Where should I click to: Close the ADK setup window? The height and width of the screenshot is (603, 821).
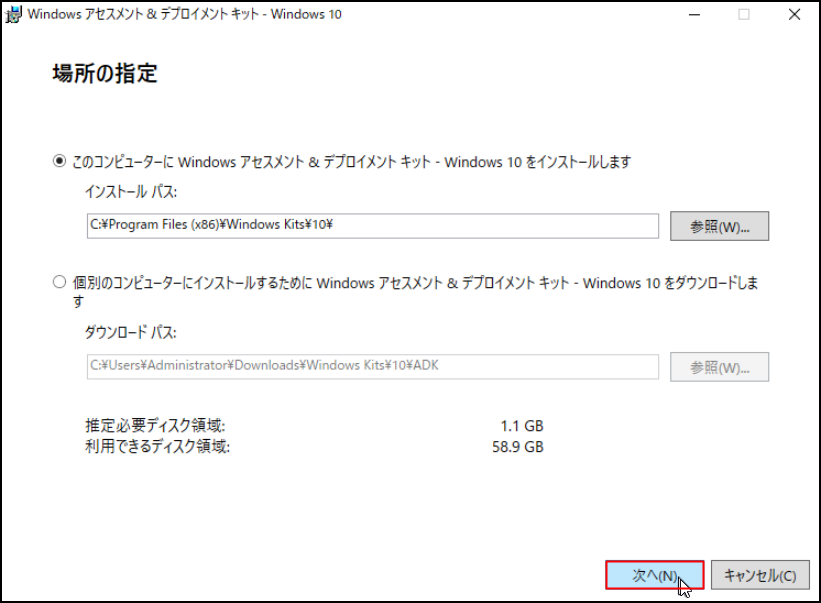pyautogui.click(x=794, y=15)
